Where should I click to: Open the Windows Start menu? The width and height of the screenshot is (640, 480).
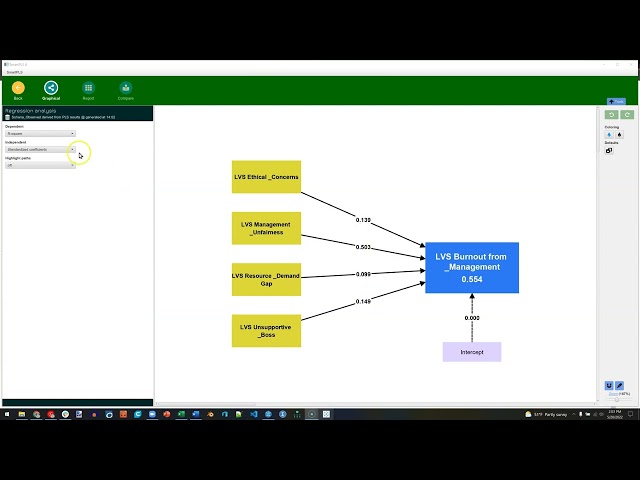tap(7, 414)
